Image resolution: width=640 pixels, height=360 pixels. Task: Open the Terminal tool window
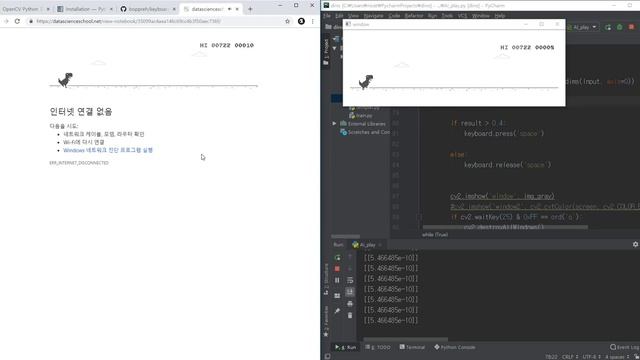coord(412,347)
